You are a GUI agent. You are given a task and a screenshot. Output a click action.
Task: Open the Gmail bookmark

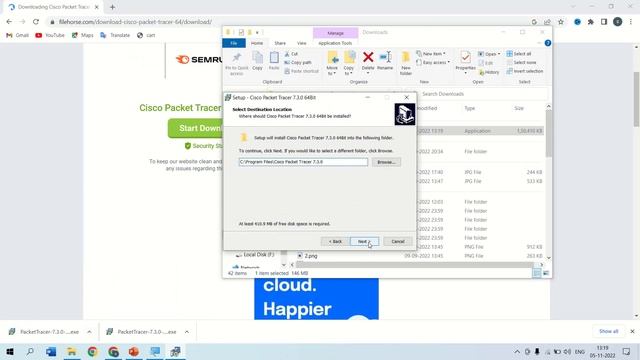click(x=18, y=36)
